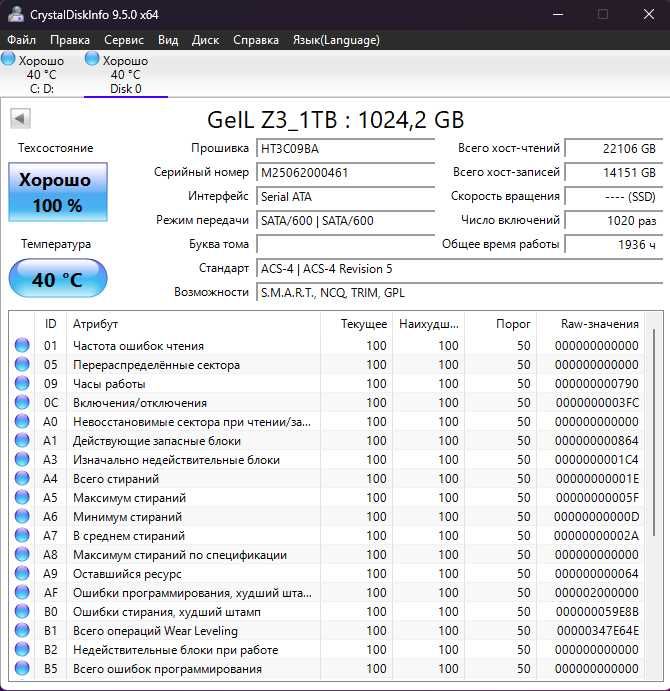This screenshot has height=691, width=670.
Task: Open the Сервис menu
Action: point(124,40)
